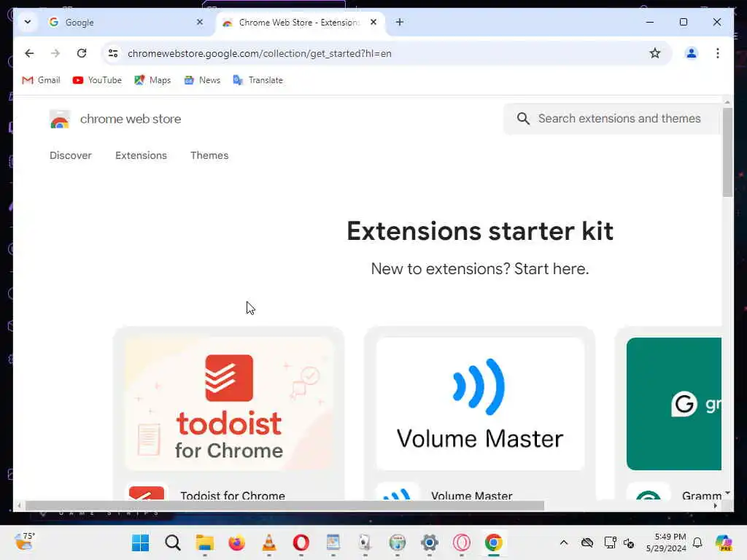Open the Volume Master card image
The width and height of the screenshot is (747, 560).
pyautogui.click(x=480, y=404)
